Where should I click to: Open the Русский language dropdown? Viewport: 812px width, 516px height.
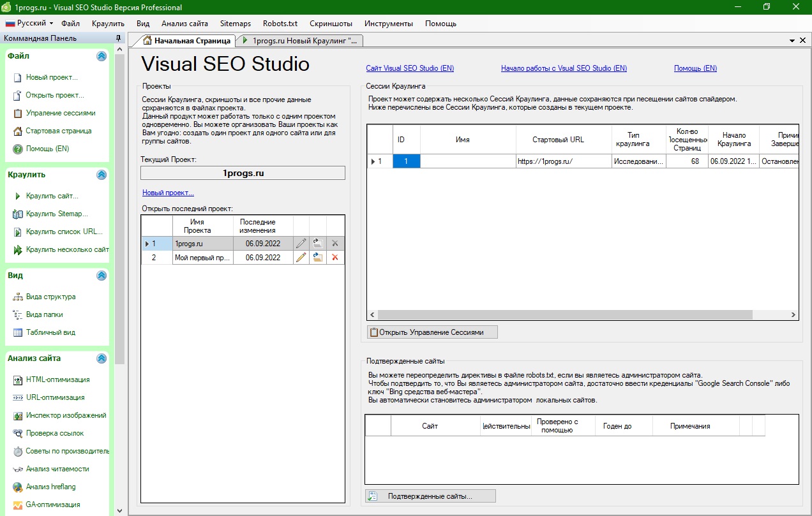[29, 23]
